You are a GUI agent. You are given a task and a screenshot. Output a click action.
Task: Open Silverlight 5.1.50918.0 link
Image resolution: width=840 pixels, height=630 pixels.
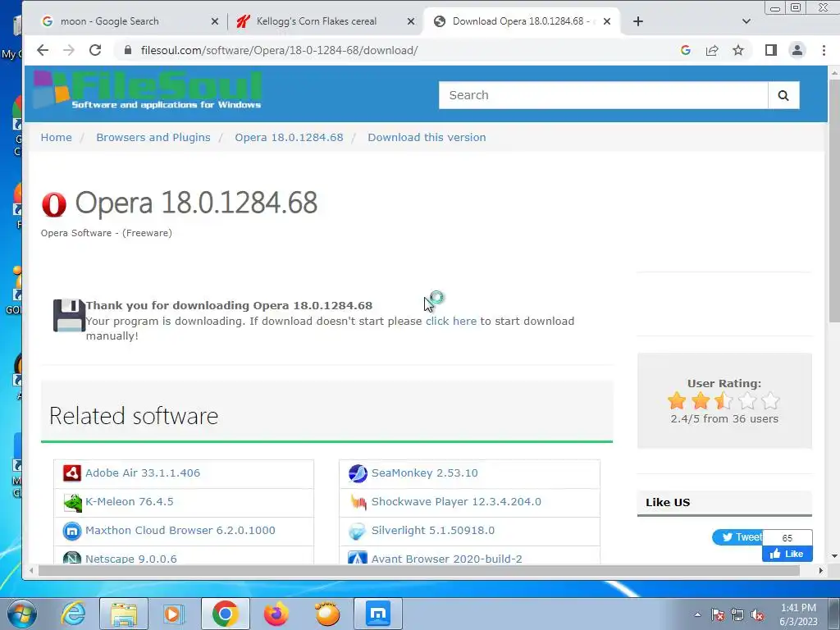click(433, 531)
